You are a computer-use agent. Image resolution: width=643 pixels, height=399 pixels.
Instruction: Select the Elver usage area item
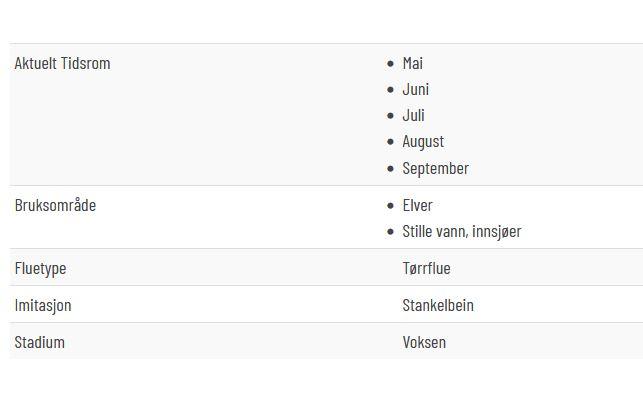tap(417, 205)
